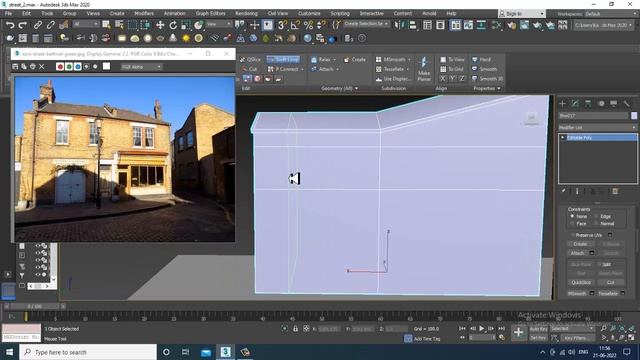Click the Selection Lock padlock icon
Screen dimensions: 640x360
[x=295, y=329]
